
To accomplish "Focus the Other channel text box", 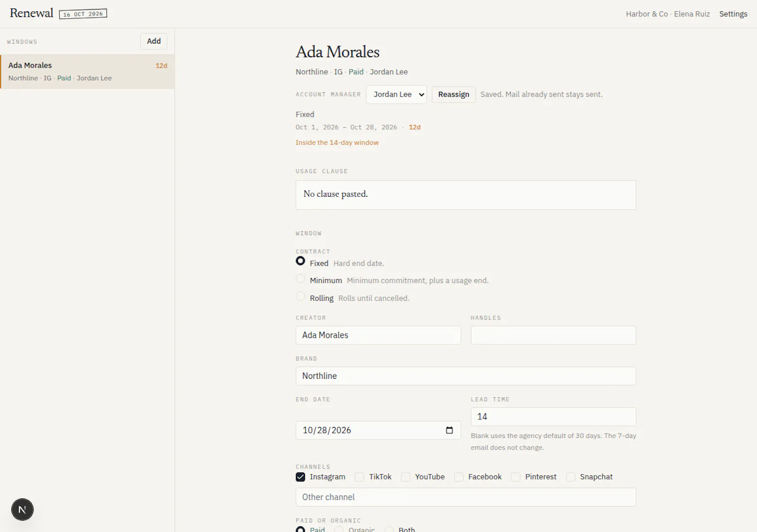I will 466,497.
